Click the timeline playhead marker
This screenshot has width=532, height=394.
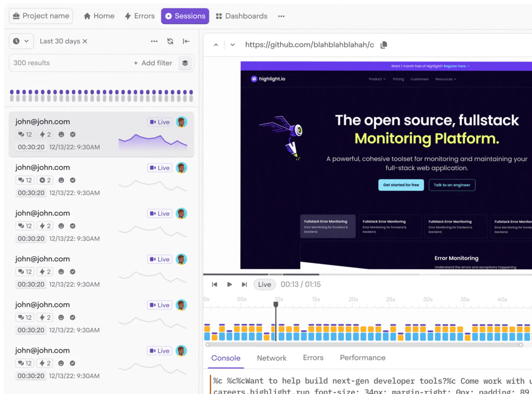[276, 305]
